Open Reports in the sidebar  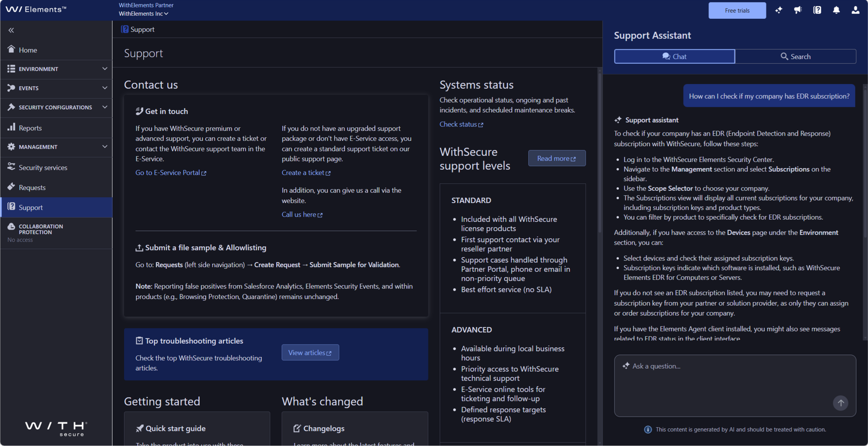click(56, 128)
